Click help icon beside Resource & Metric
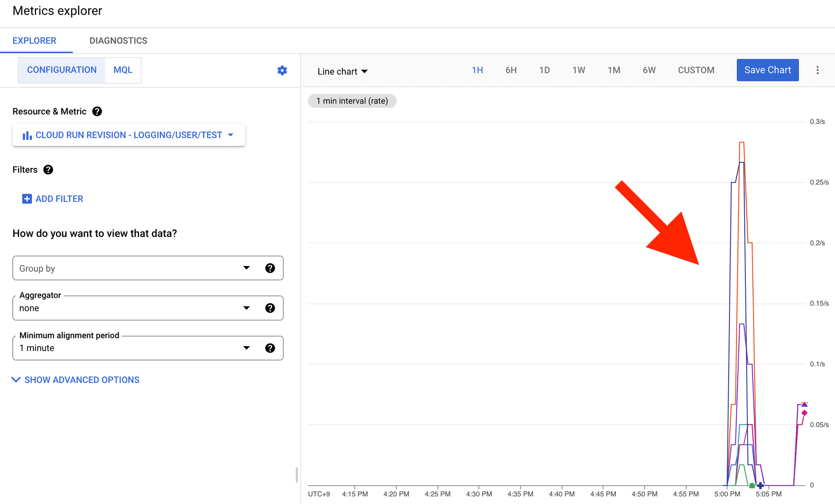The image size is (835, 504). tap(97, 111)
